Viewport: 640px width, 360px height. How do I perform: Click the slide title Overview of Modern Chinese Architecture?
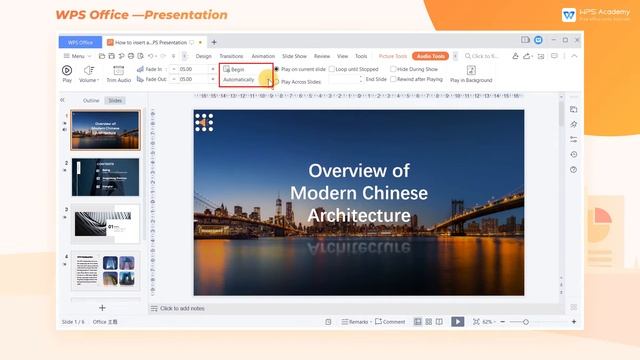(359, 193)
